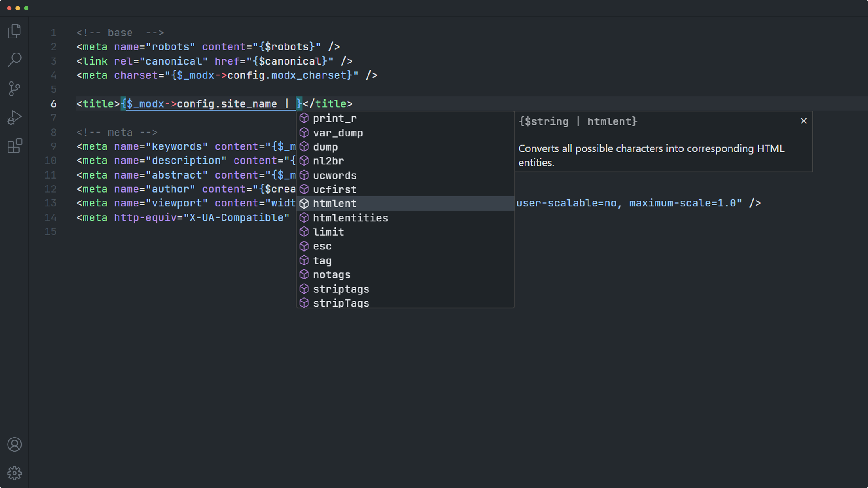Open the Run and Debug icon
868x488 pixels.
[x=15, y=117]
